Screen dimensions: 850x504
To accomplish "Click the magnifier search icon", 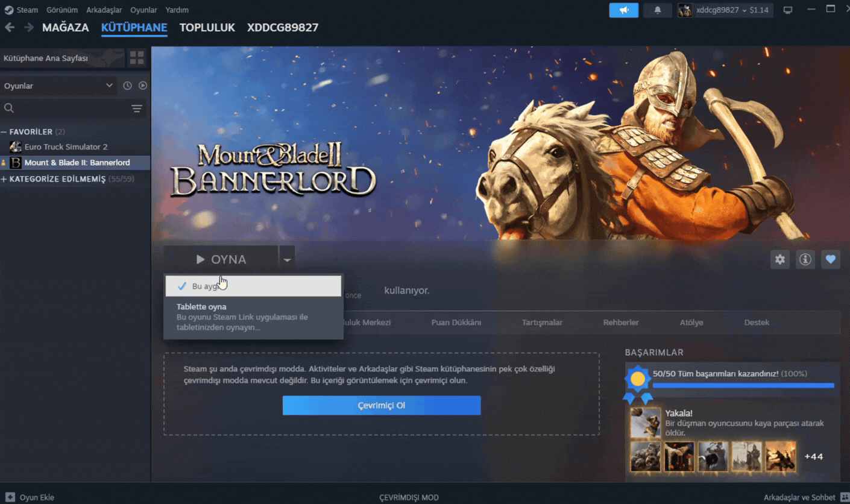I will pyautogui.click(x=9, y=108).
